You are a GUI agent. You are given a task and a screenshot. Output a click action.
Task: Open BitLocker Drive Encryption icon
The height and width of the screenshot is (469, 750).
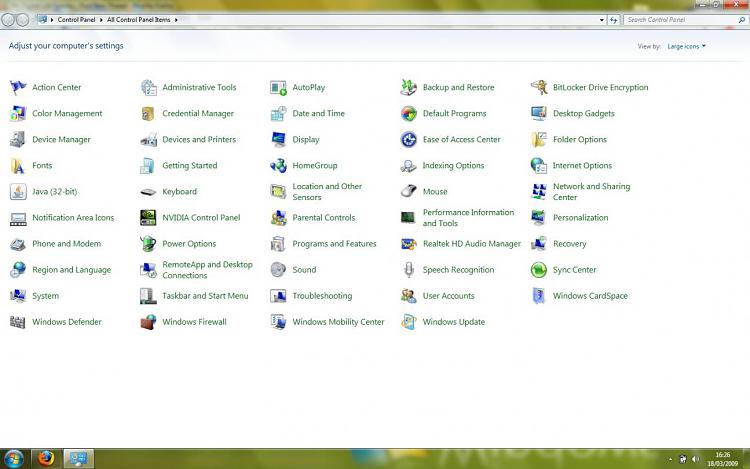point(539,87)
